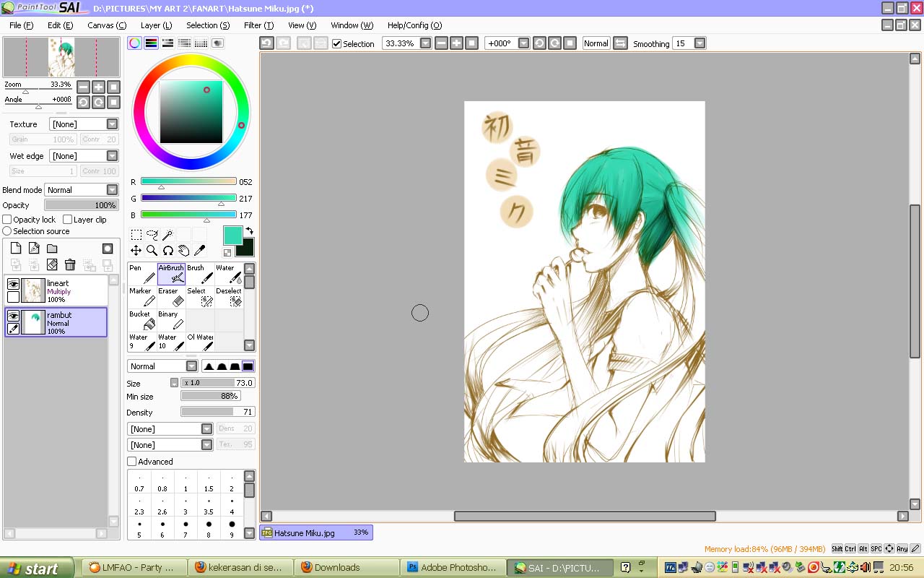The width and height of the screenshot is (924, 578).
Task: Flip canvas view horizontally
Action: click(x=620, y=43)
